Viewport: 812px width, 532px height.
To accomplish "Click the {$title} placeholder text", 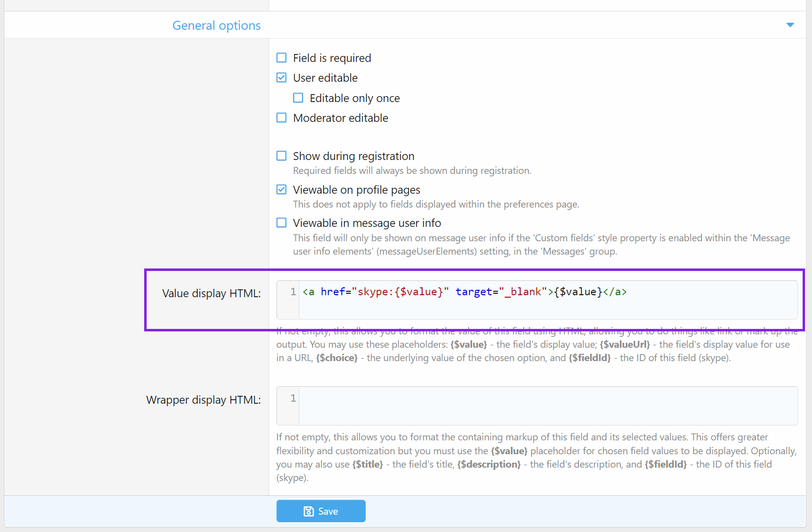I will tap(368, 464).
